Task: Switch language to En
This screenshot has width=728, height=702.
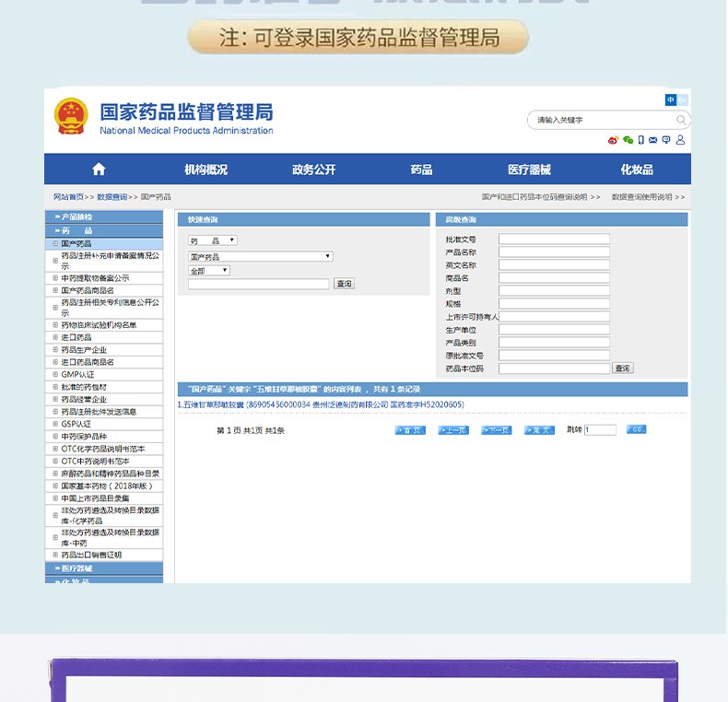Action: coord(682,99)
